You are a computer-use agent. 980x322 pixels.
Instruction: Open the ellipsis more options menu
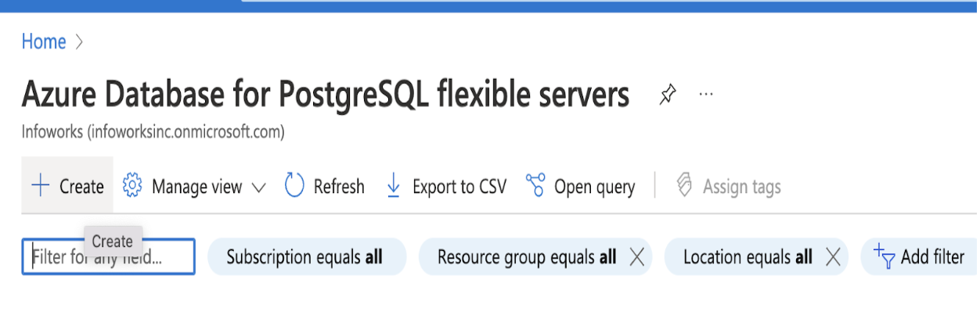point(706,95)
